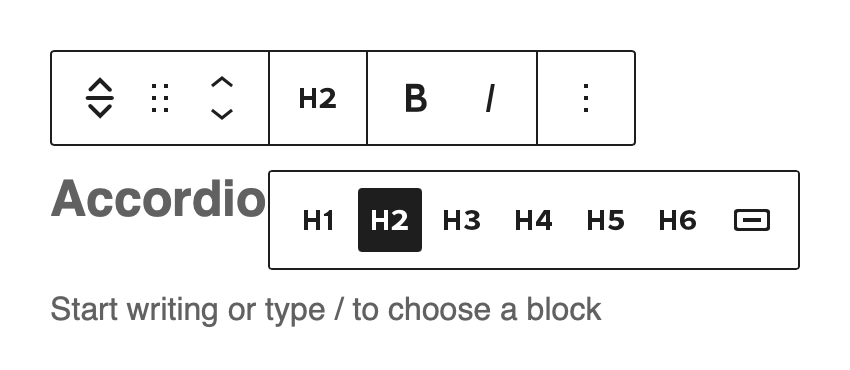Toggle italic formatting with the I icon
The image size is (850, 370).
[490, 99]
